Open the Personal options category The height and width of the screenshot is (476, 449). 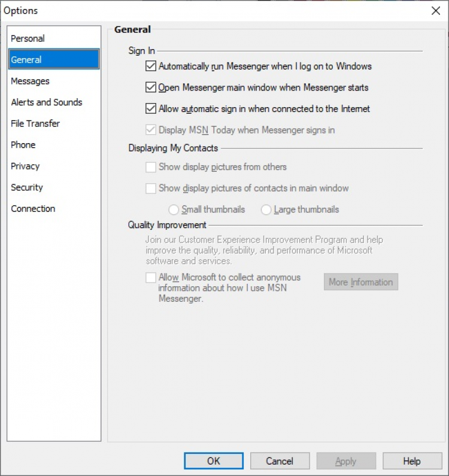click(x=54, y=38)
